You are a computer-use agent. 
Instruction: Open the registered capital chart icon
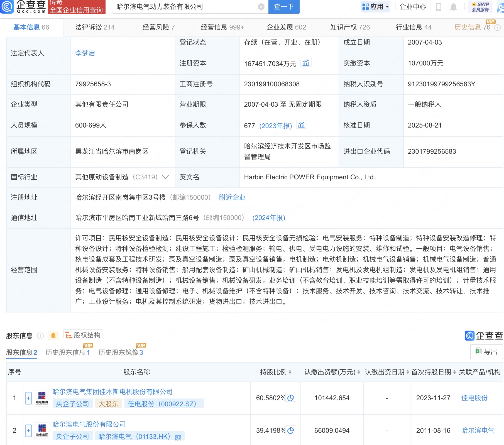click(x=306, y=63)
